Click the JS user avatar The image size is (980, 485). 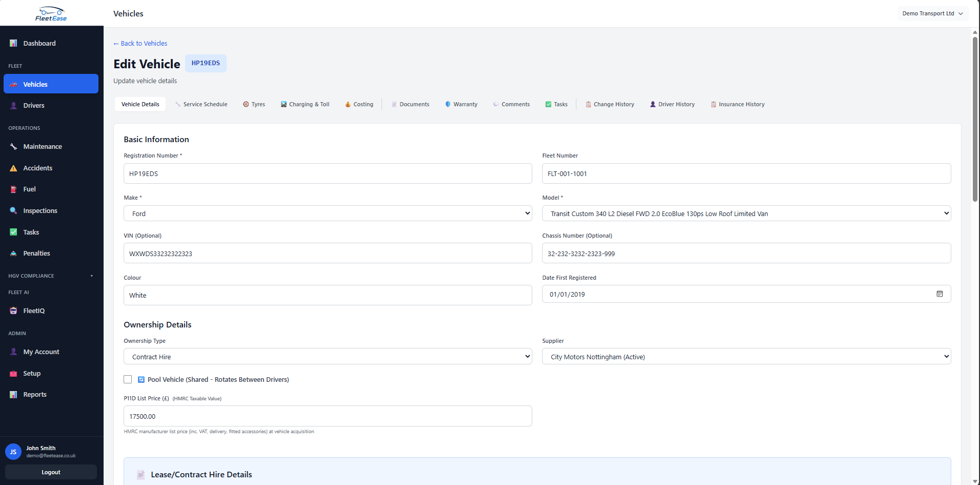point(13,452)
